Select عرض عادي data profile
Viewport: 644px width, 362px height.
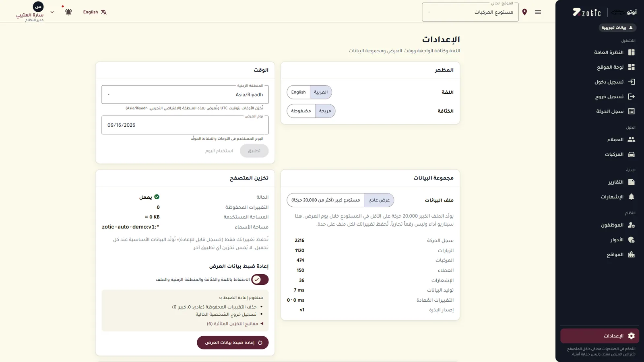coord(379,200)
